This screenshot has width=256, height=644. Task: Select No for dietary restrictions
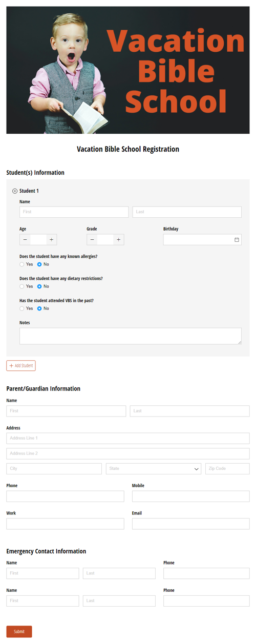[x=39, y=286]
